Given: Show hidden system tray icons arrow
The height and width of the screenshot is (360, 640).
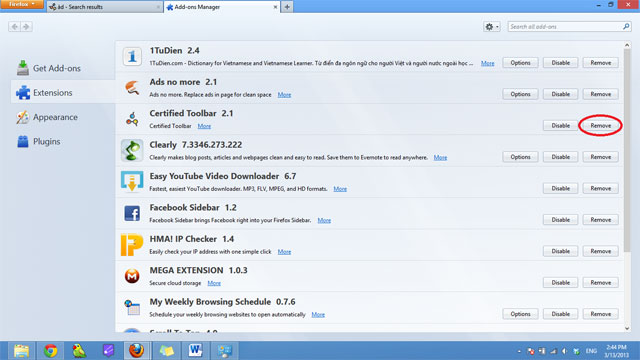Looking at the screenshot, I should click(x=519, y=351).
